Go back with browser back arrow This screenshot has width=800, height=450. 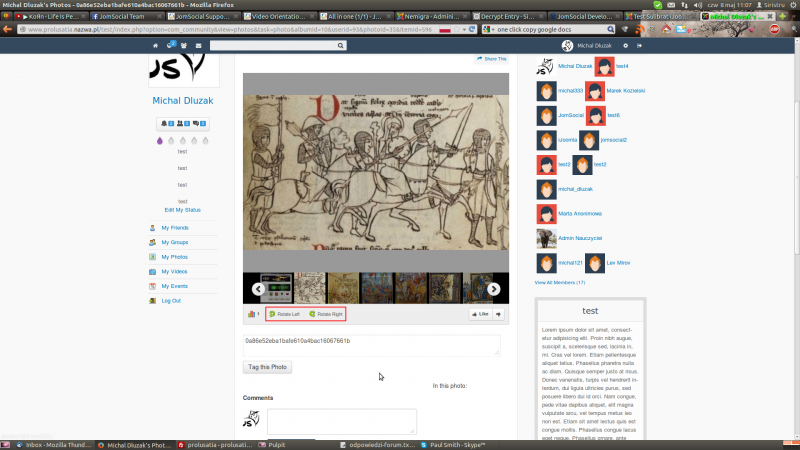tap(7, 29)
